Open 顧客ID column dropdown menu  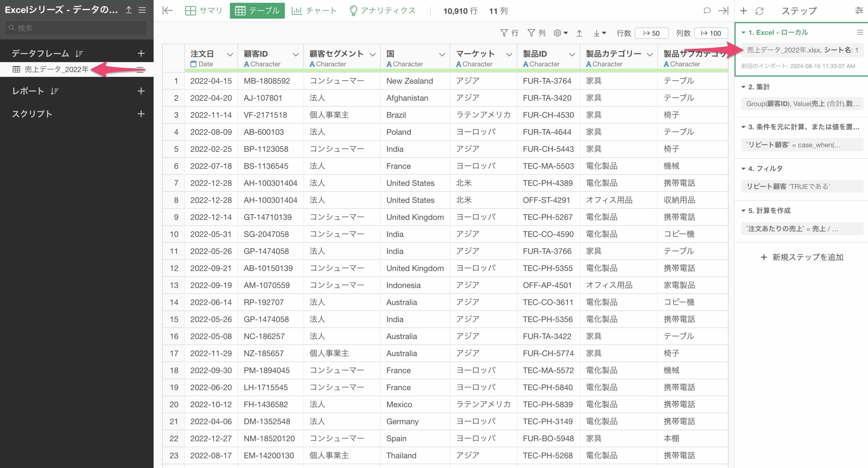pos(296,54)
